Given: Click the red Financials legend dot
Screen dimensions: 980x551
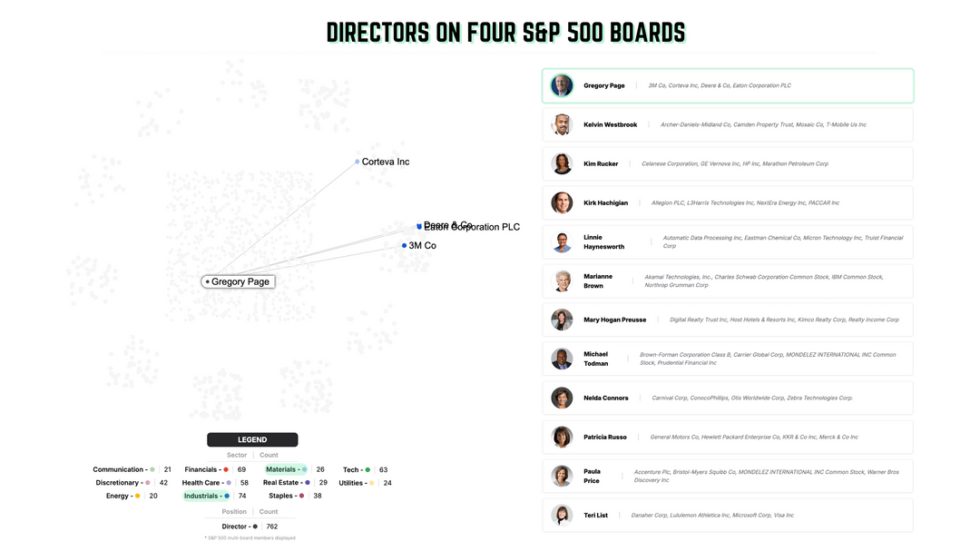Looking at the screenshot, I should (x=226, y=469).
